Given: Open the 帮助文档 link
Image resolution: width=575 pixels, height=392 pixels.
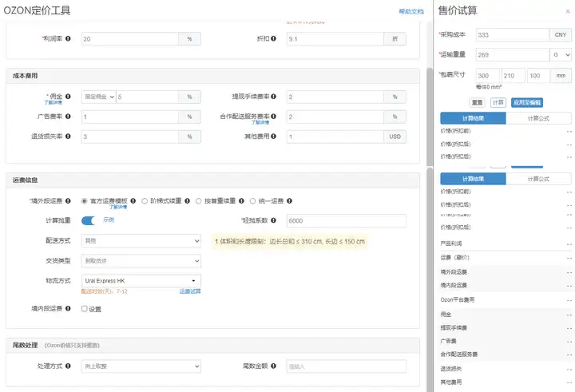Looking at the screenshot, I should tap(411, 11).
